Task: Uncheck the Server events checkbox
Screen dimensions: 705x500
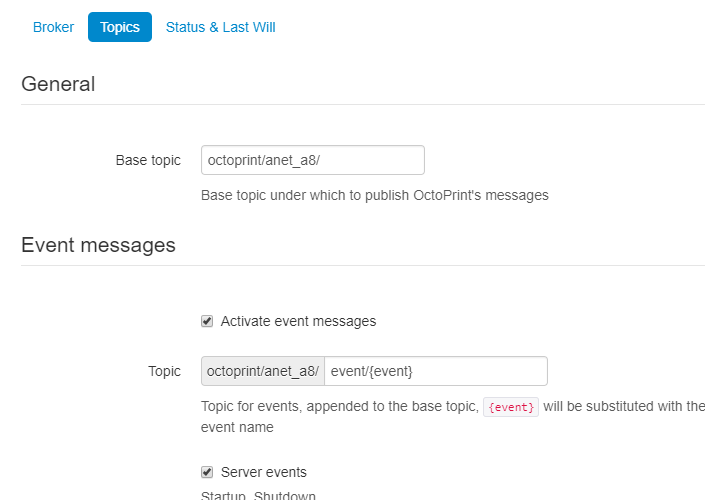Action: point(207,472)
